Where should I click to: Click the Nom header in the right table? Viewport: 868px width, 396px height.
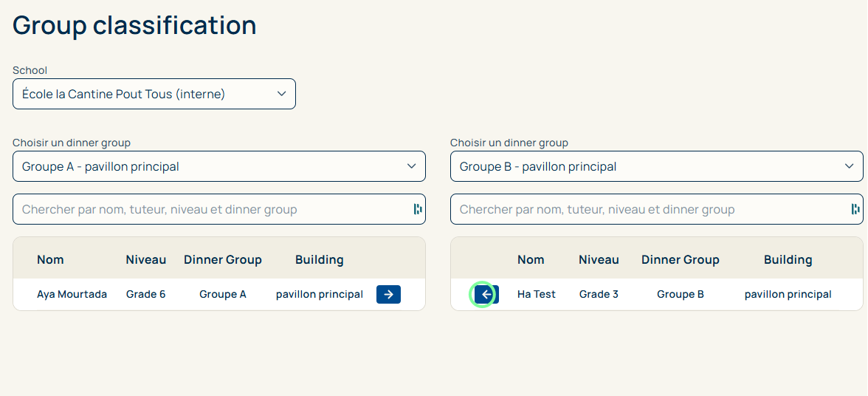click(x=531, y=259)
